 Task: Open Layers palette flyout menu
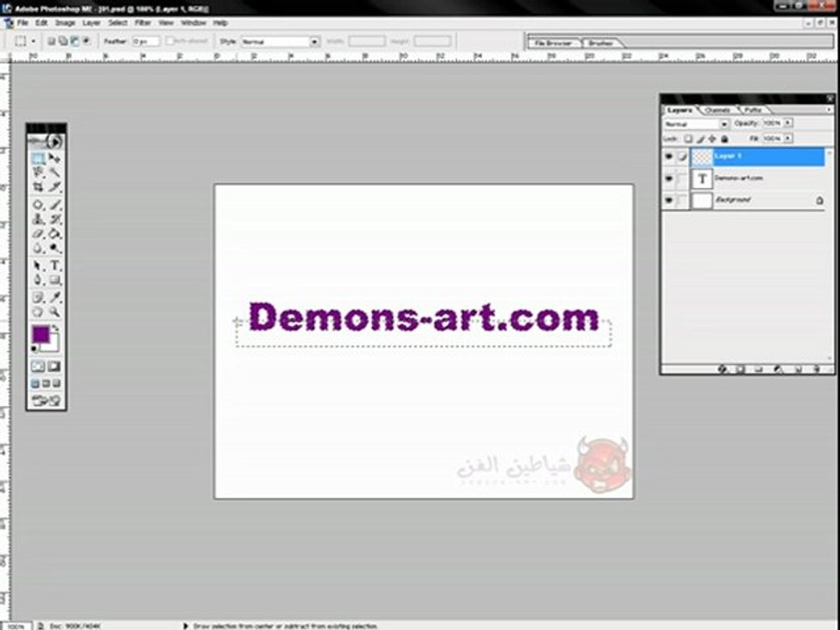pyautogui.click(x=829, y=110)
